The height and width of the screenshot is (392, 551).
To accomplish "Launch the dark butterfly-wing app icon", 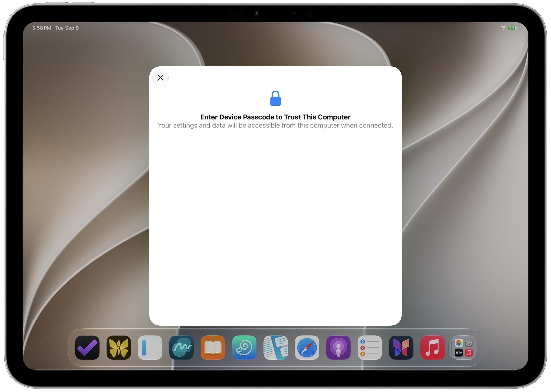I will (401, 348).
